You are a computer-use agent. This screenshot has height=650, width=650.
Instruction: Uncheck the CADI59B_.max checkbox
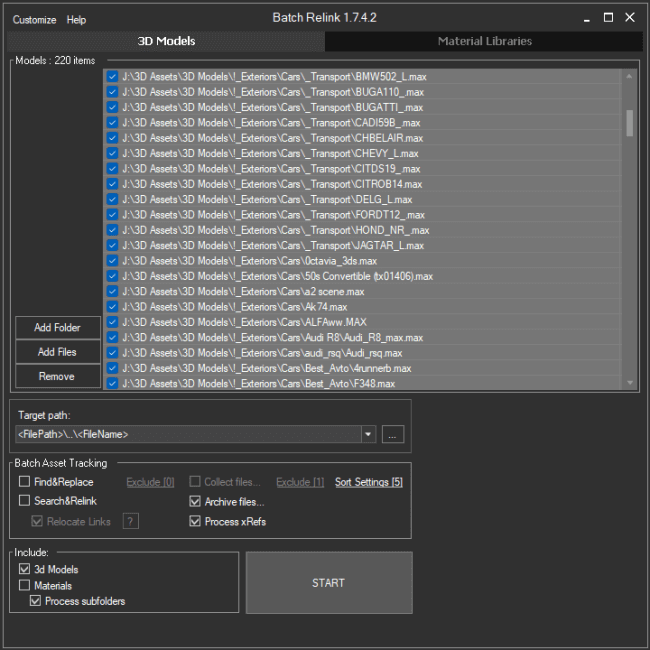pyautogui.click(x=112, y=123)
